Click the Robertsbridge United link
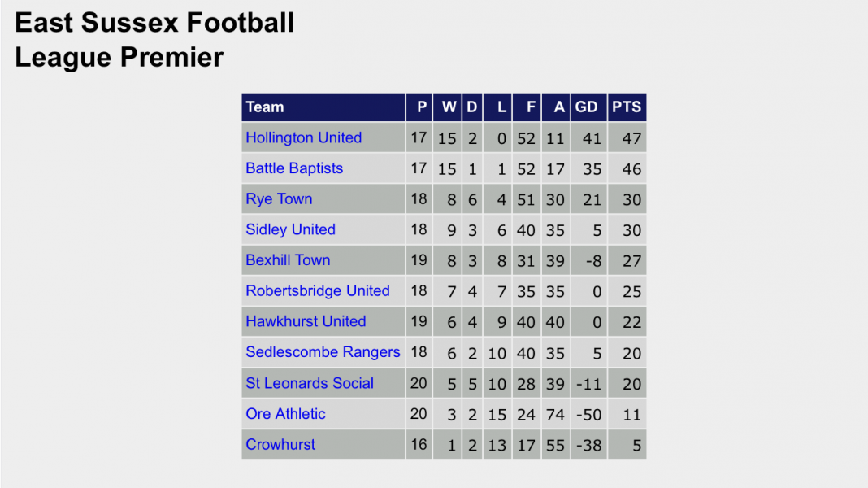This screenshot has width=868, height=488. 317,290
